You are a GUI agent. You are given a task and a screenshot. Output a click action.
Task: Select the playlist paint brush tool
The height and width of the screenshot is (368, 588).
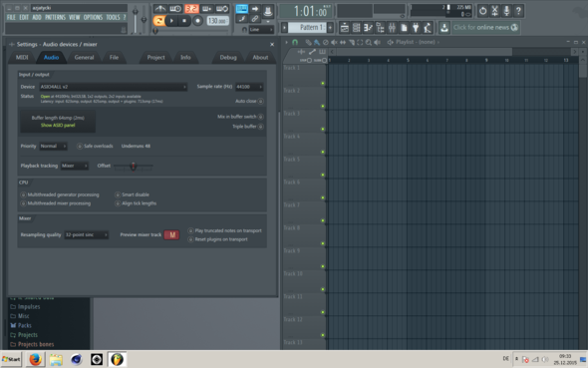click(x=317, y=43)
